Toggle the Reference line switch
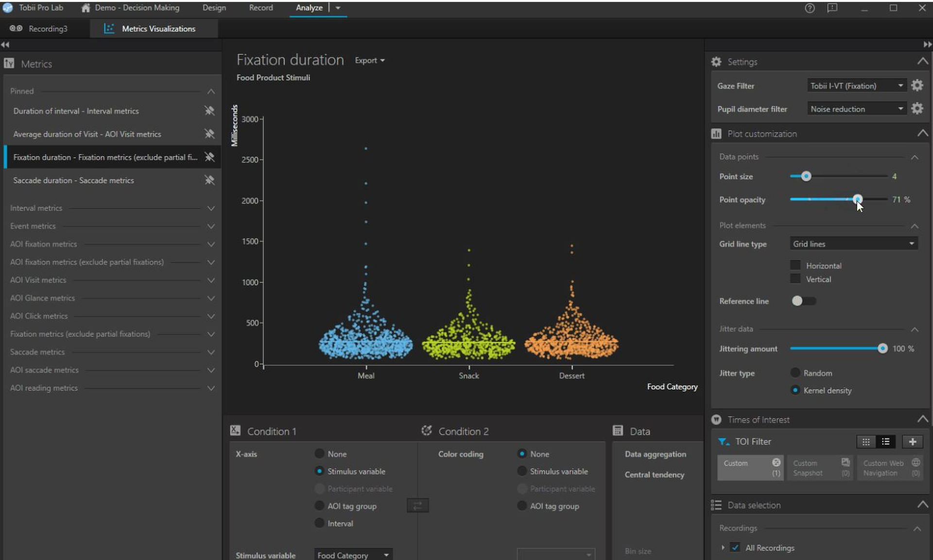The height and width of the screenshot is (560, 933). point(803,301)
